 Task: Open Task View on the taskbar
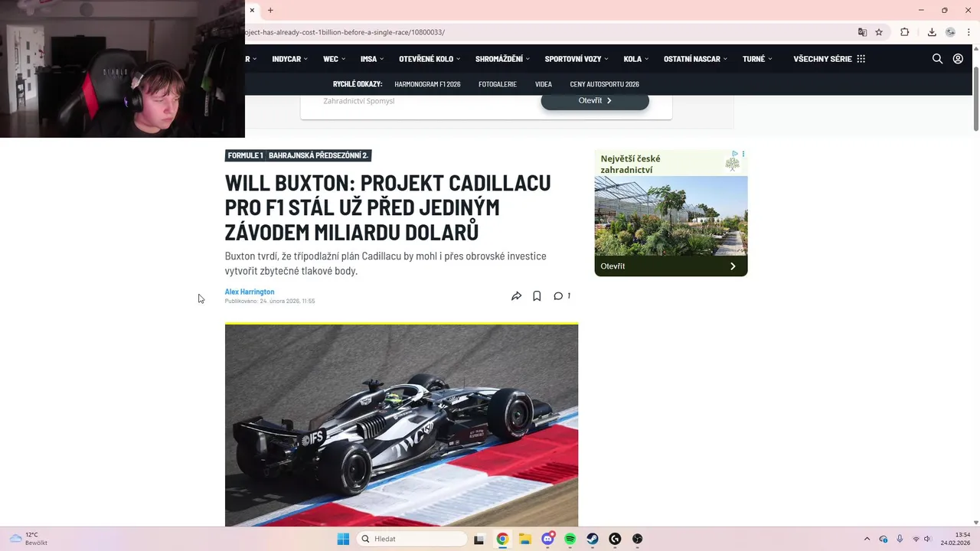coord(479,539)
